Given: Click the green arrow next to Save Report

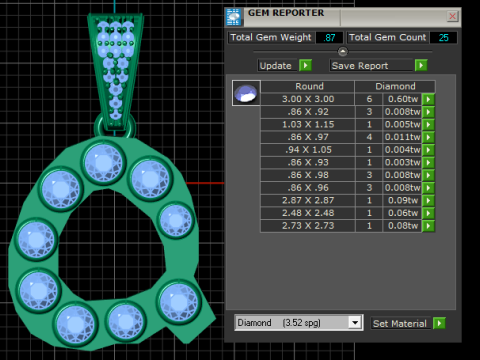Looking at the screenshot, I should pyautogui.click(x=421, y=65).
